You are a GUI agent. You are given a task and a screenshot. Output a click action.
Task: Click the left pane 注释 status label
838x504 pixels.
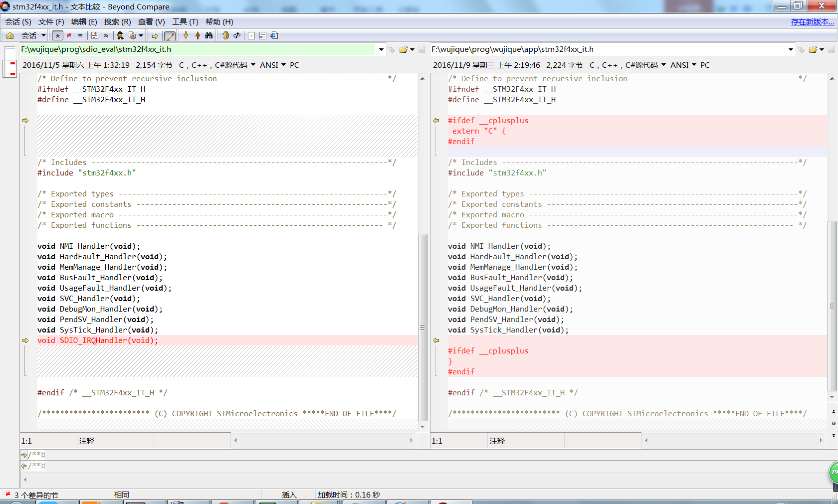click(x=86, y=441)
